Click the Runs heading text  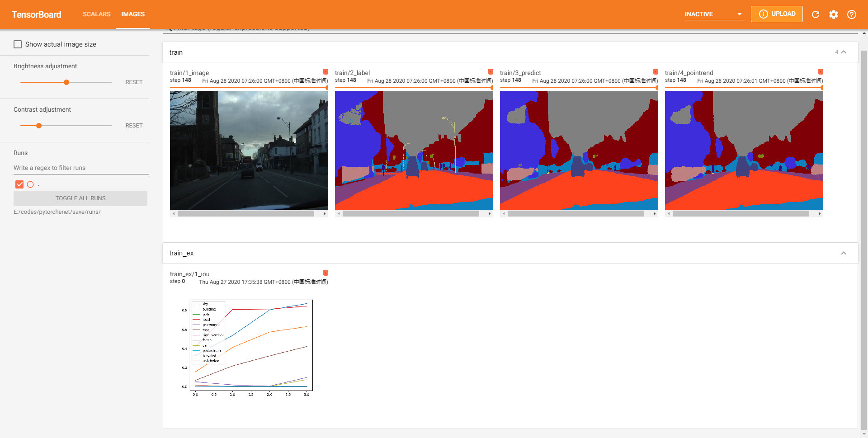click(x=20, y=153)
